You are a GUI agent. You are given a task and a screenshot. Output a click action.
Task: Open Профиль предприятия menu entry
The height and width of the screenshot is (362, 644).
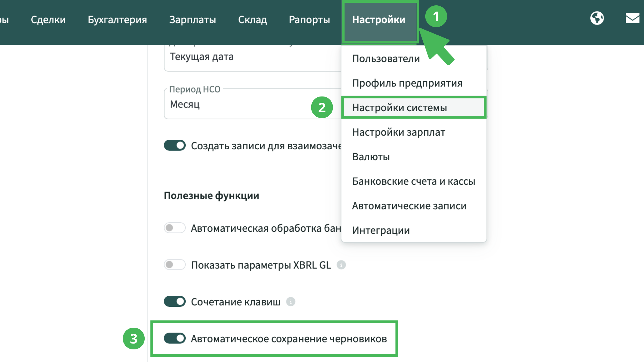click(x=407, y=83)
